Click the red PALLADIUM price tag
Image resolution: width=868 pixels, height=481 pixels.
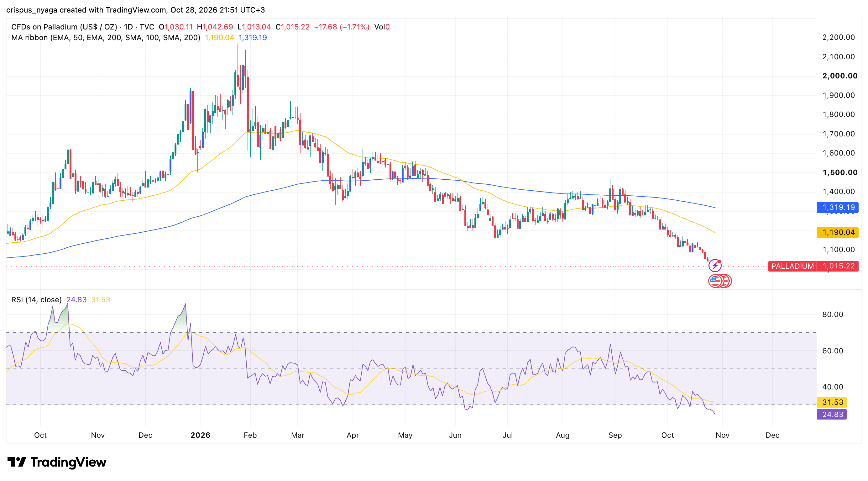coord(792,266)
